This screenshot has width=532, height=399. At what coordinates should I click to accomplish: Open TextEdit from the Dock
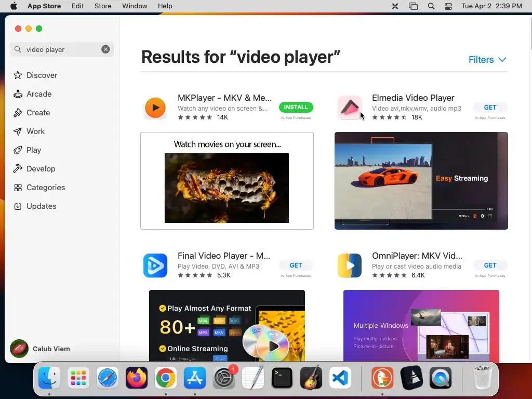[x=253, y=378]
